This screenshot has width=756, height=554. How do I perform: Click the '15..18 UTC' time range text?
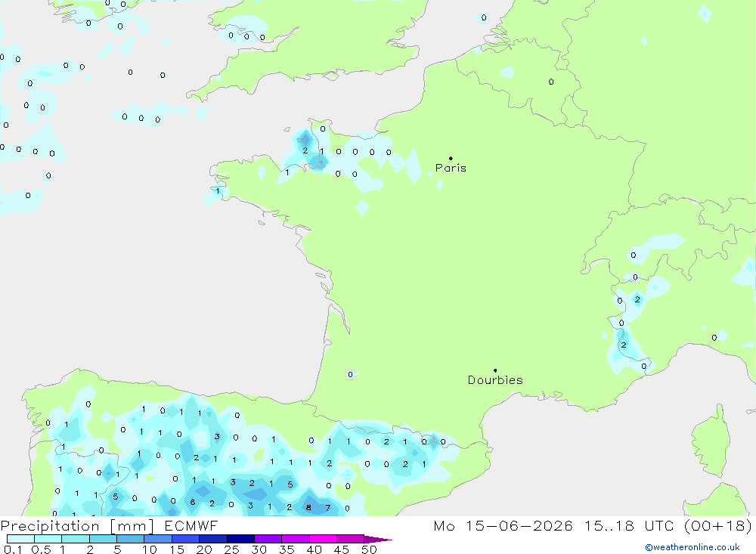click(629, 525)
